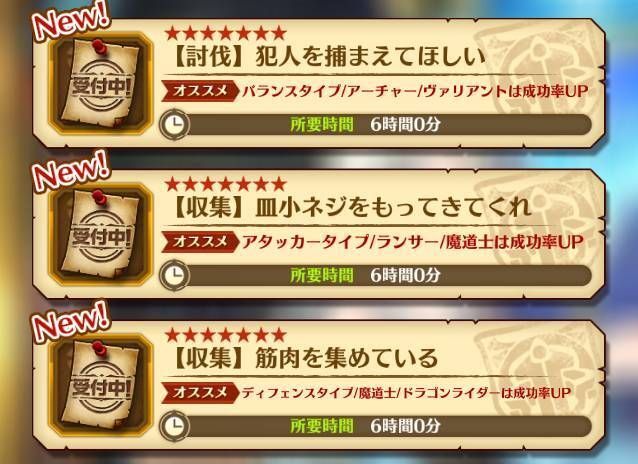This screenshot has height=464, width=638.
Task: Tap the オススメ tag on the 筋肉 quest
Action: tap(199, 393)
